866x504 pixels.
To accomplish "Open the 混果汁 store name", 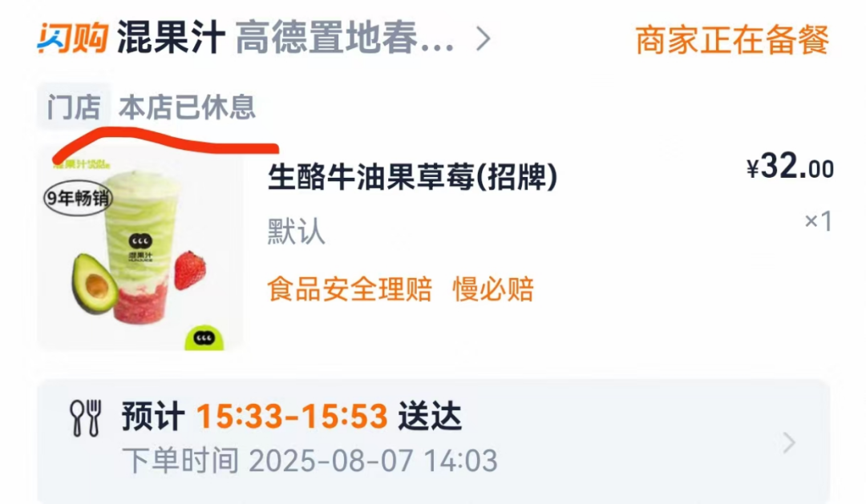I will (172, 38).
